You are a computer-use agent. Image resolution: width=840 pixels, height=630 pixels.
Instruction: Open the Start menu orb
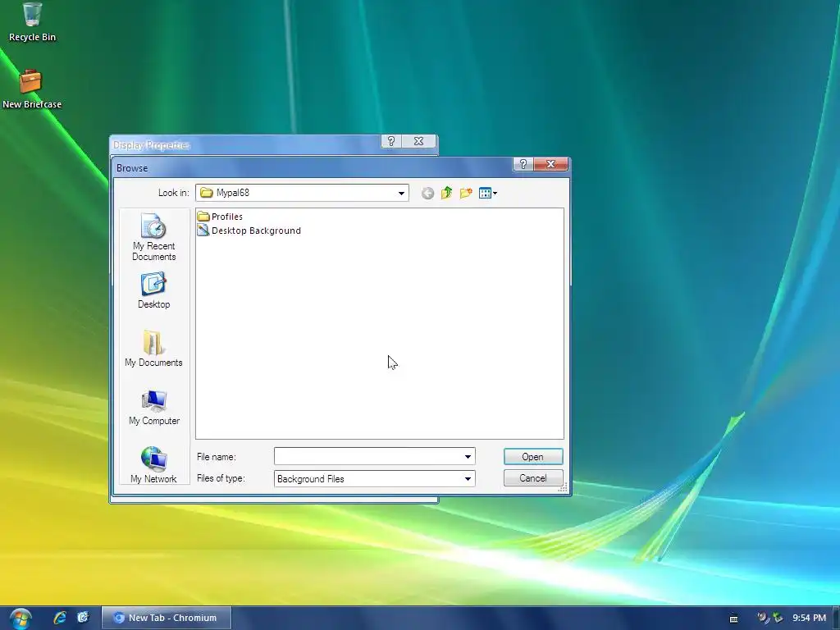[x=20, y=618]
